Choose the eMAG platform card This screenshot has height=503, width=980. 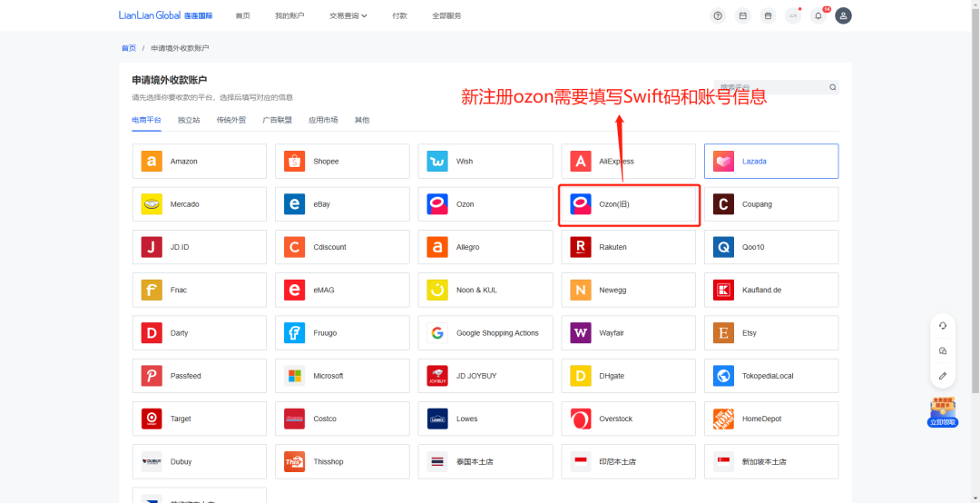tap(342, 290)
